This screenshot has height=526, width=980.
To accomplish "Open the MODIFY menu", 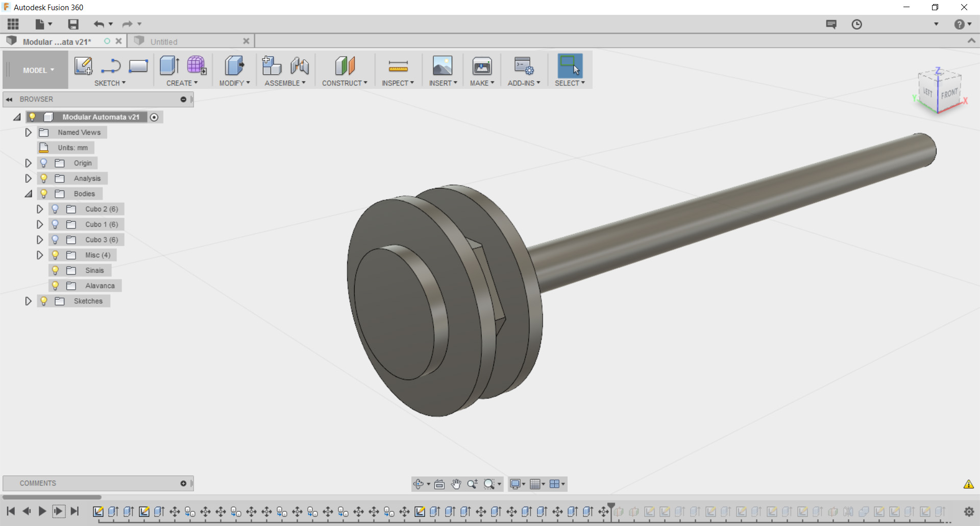I will click(234, 83).
